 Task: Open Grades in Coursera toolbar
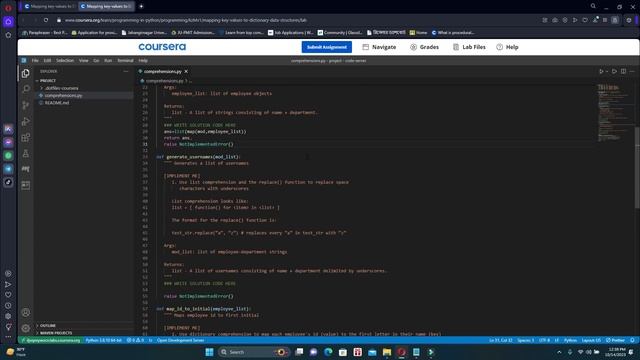click(x=424, y=47)
